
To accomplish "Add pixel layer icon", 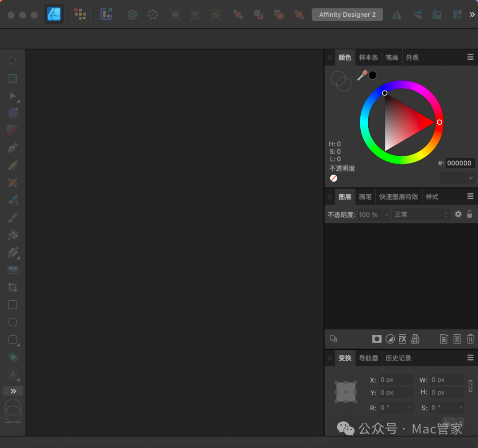I will click(x=457, y=339).
